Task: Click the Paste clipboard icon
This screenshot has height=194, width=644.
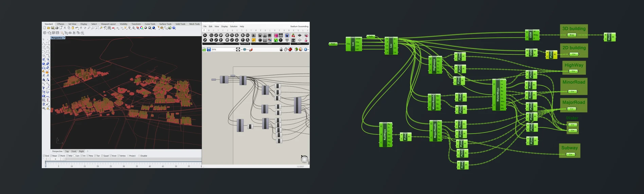Action: 73,28
